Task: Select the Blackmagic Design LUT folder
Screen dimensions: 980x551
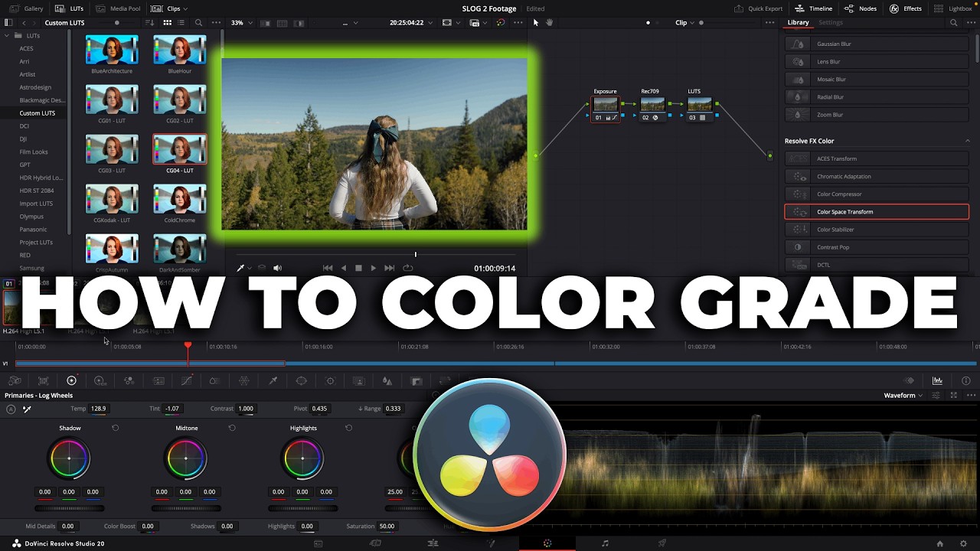Action: 41,100
